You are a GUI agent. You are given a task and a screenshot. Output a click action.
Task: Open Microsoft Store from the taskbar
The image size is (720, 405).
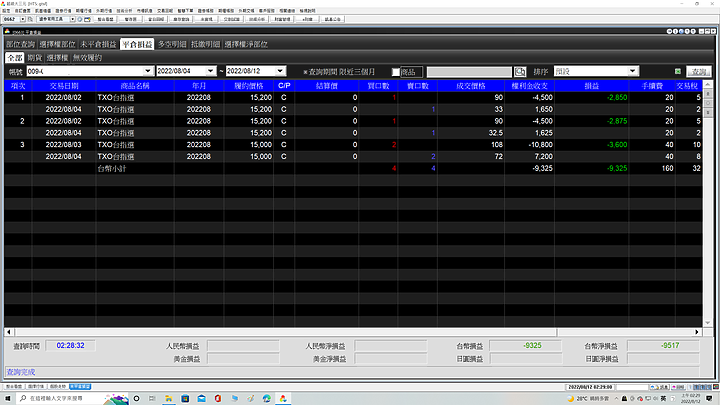pyautogui.click(x=185, y=399)
